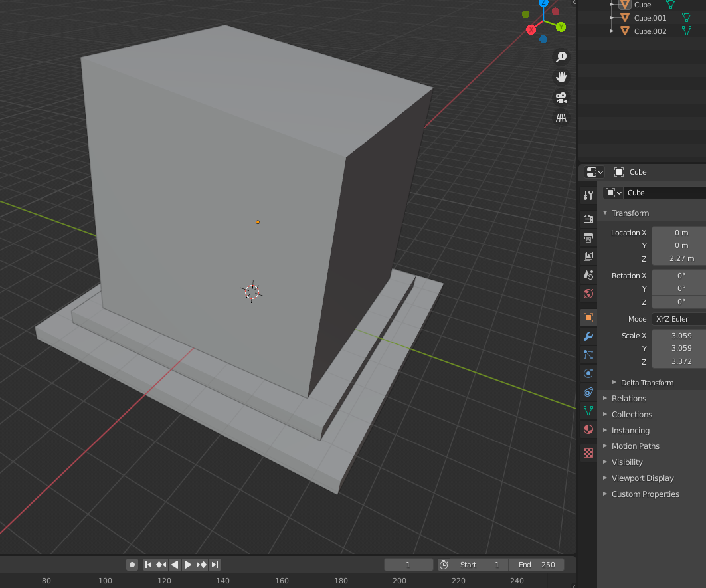The height and width of the screenshot is (588, 706).
Task: Expand the Custom Properties panel
Action: [605, 494]
